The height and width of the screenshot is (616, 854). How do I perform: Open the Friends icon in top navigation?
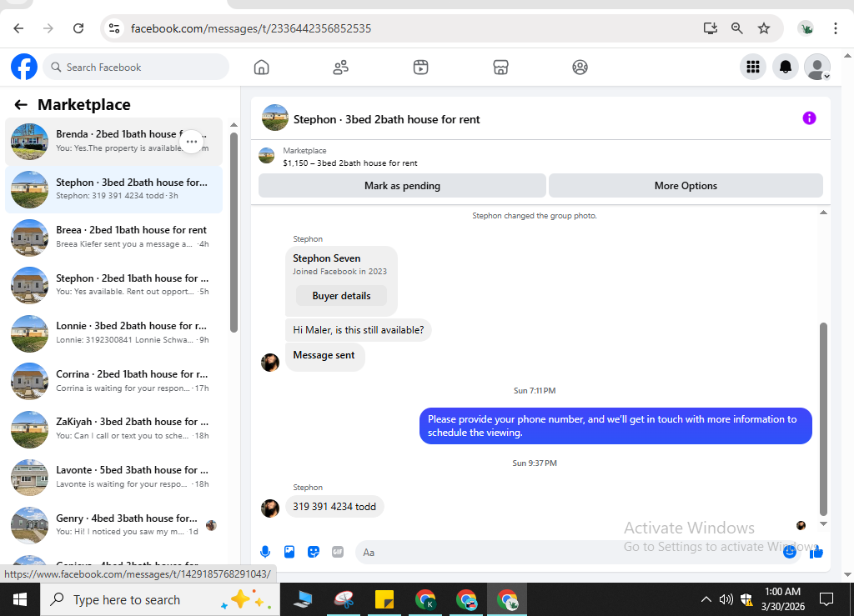pyautogui.click(x=341, y=68)
